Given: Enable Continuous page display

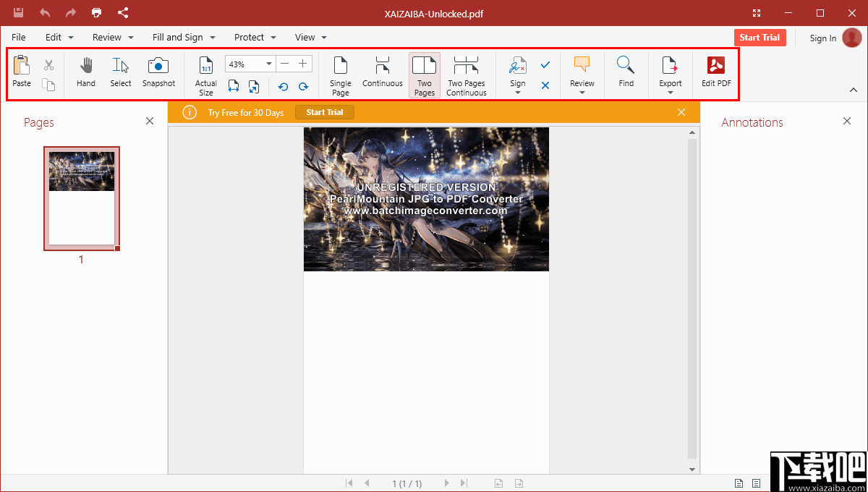Looking at the screenshot, I should coord(382,72).
